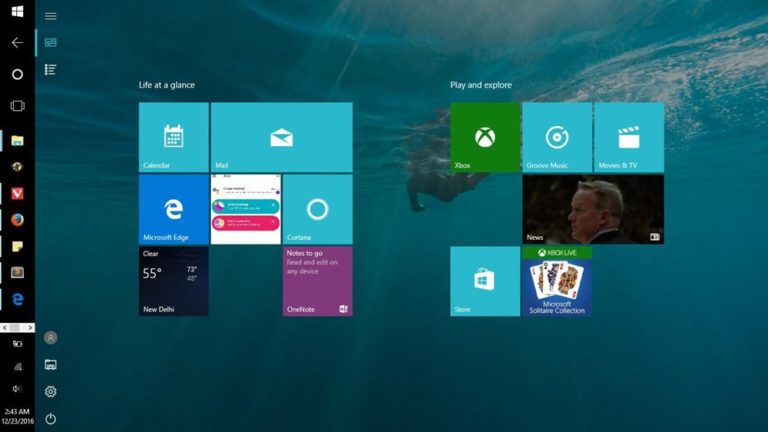Launch File Explorer from the taskbar
This screenshot has width=768, height=432.
[x=17, y=141]
